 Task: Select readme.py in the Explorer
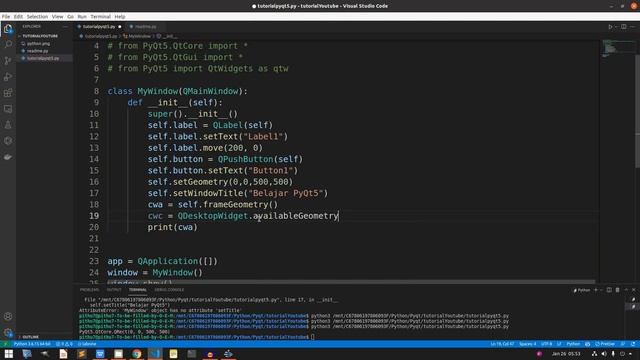(x=38, y=51)
